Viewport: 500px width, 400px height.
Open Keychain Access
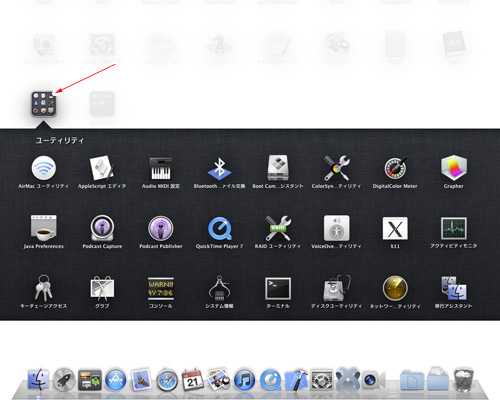pos(44,288)
